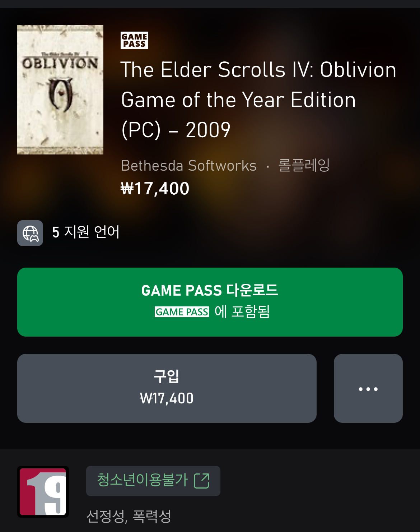420x532 pixels.
Task: Show the 5 지원 언어 details
Action: (x=86, y=232)
